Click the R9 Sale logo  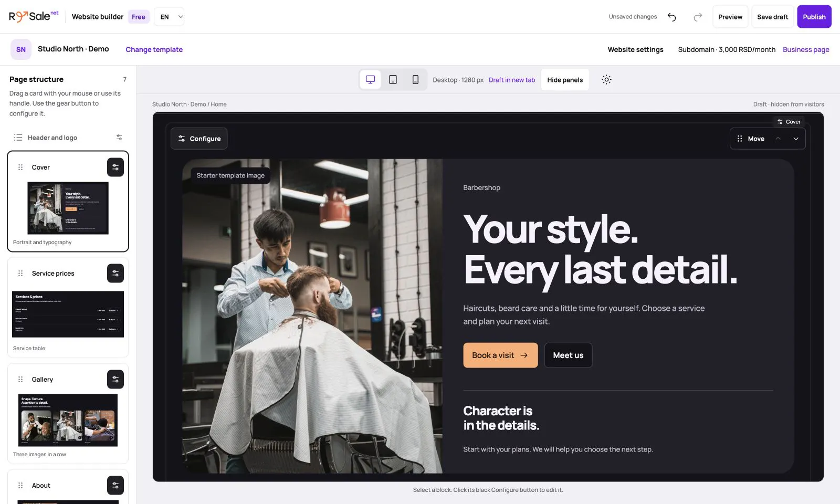pyautogui.click(x=33, y=16)
